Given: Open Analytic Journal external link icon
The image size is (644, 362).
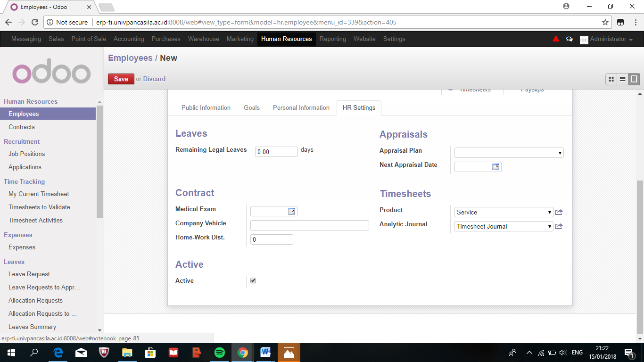Looking at the screenshot, I should 559,226.
